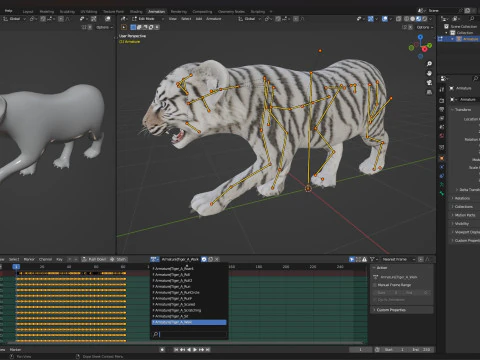
Task: Collapse the Transform panel in properties
Action: (x=463, y=110)
